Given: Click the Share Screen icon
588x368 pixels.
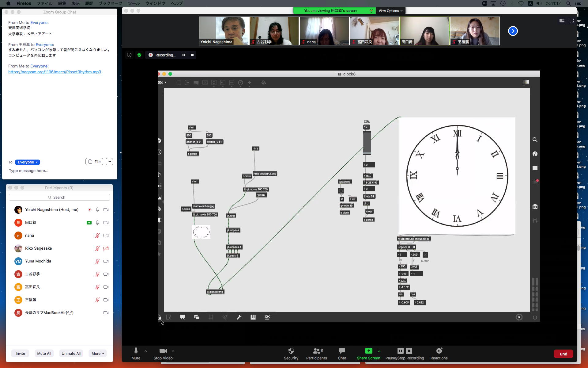Looking at the screenshot, I should point(368,351).
